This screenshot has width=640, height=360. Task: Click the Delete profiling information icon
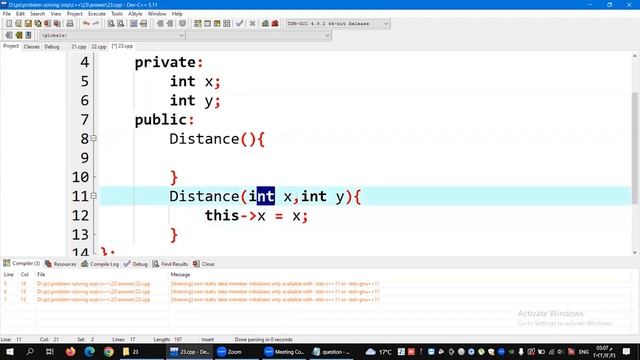point(275,24)
